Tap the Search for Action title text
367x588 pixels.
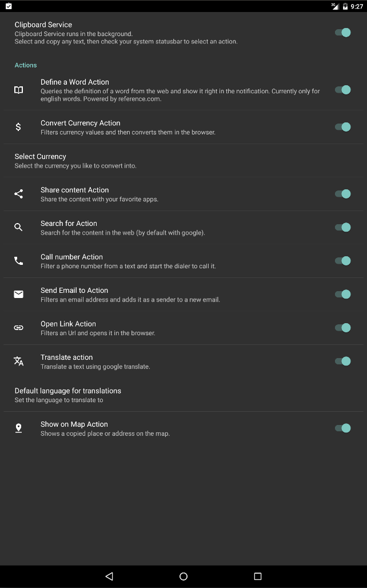pyautogui.click(x=69, y=223)
